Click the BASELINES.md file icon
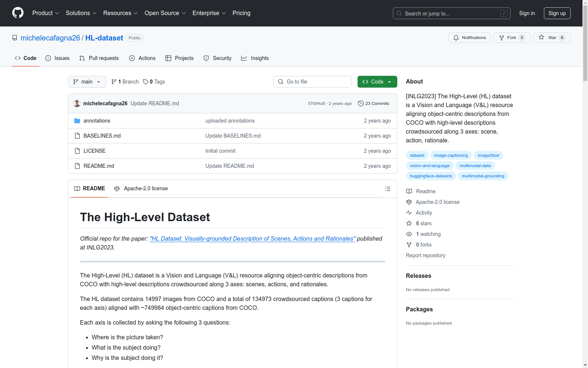The height and width of the screenshot is (368, 588). [x=77, y=136]
